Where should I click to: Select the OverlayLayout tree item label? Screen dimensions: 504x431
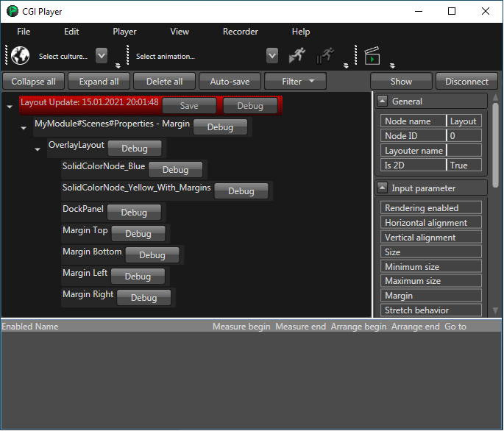coord(77,145)
